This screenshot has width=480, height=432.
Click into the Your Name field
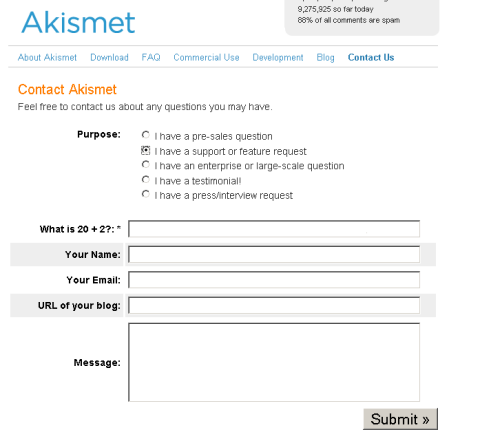(274, 254)
